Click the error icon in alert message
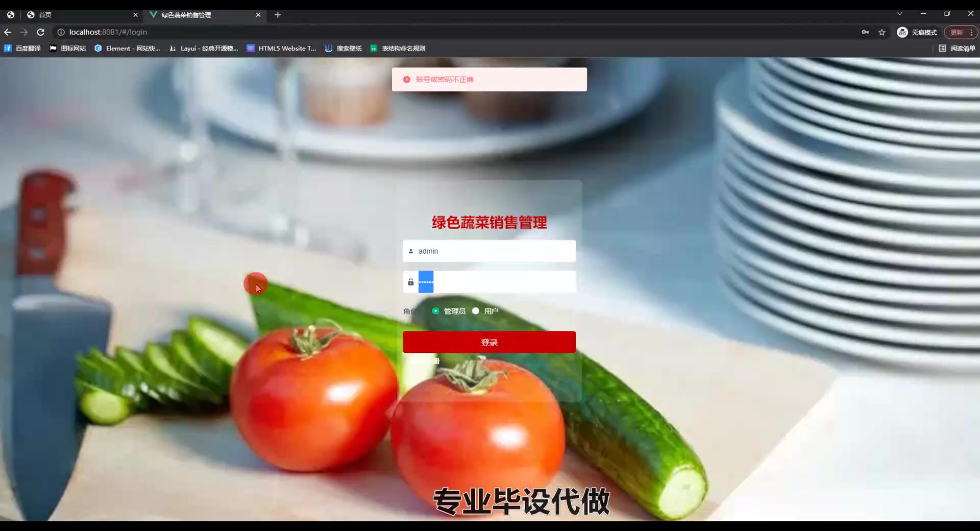980x531 pixels. 407,80
